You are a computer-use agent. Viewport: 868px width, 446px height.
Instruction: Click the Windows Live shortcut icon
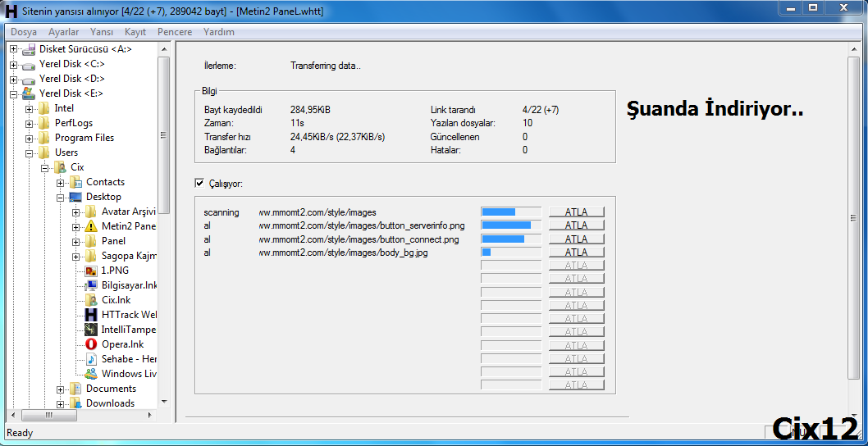pos(91,374)
